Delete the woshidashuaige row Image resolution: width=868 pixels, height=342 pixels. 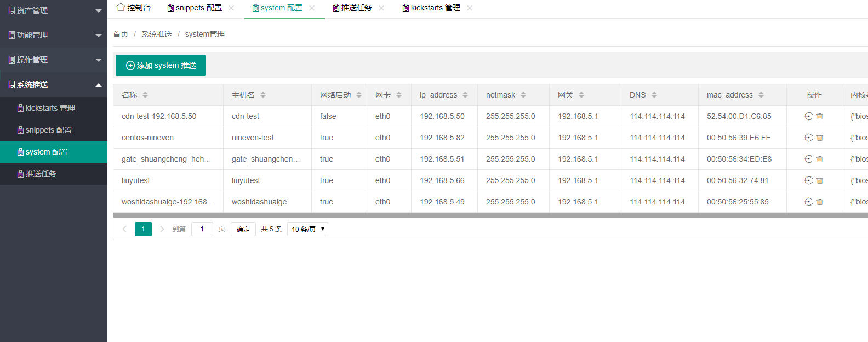(820, 202)
